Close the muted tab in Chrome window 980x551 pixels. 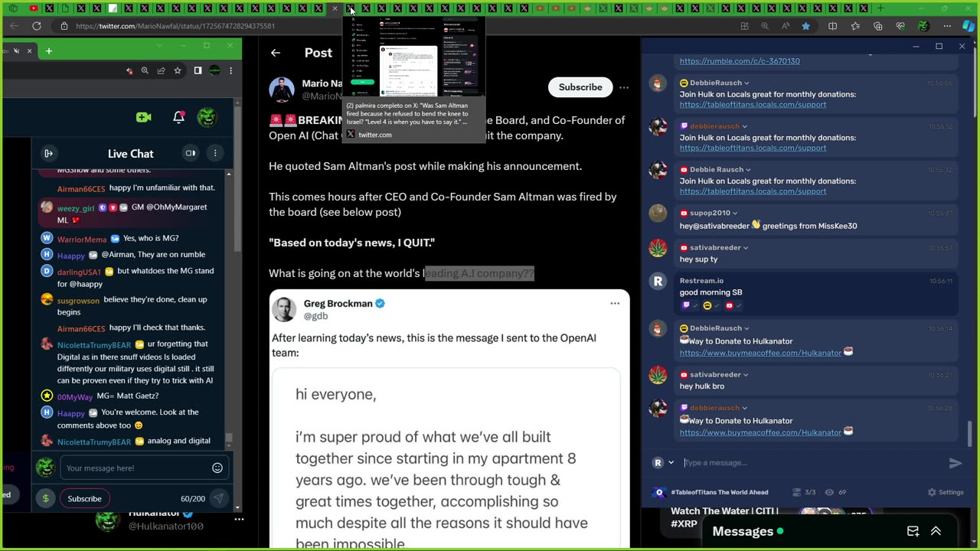coord(30,51)
